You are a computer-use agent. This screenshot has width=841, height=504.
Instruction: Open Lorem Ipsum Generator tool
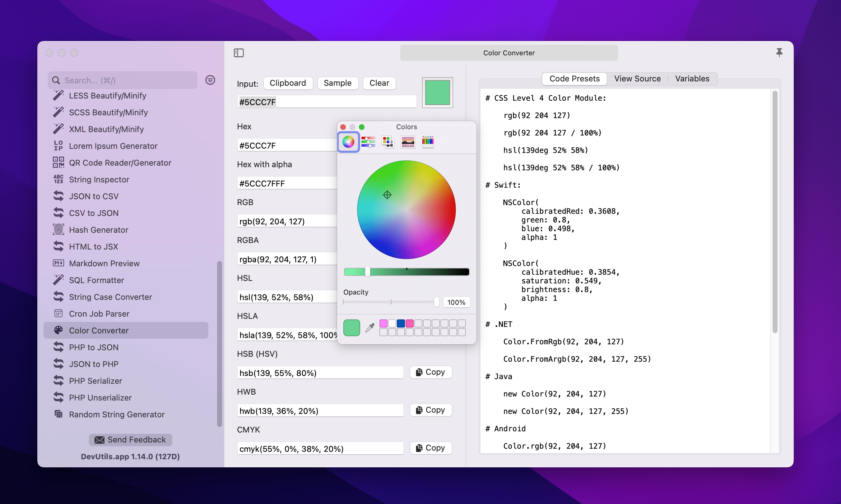[x=126, y=146]
